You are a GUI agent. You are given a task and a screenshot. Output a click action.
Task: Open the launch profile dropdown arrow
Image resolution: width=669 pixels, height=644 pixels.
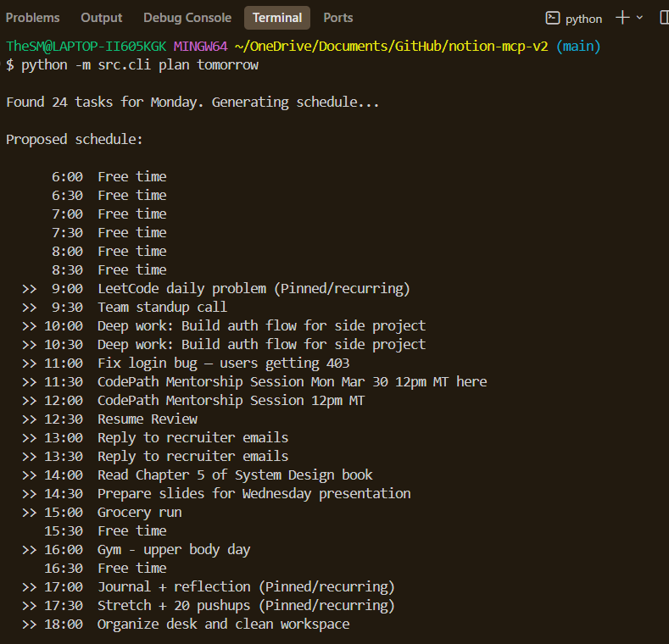(x=639, y=18)
